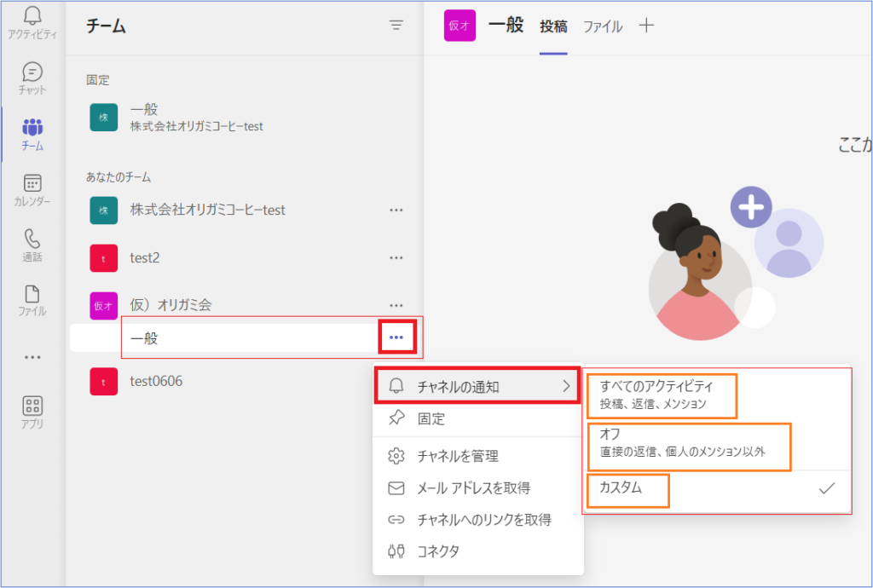Click the filter icon beside チーム header

tap(396, 26)
